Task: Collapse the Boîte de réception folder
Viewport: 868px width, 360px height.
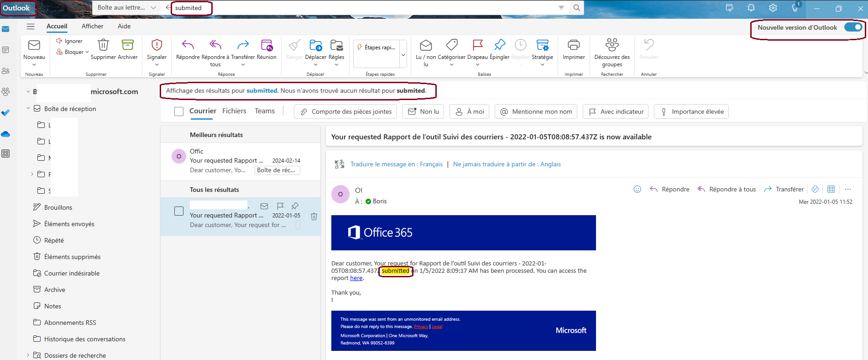Action: click(28, 108)
